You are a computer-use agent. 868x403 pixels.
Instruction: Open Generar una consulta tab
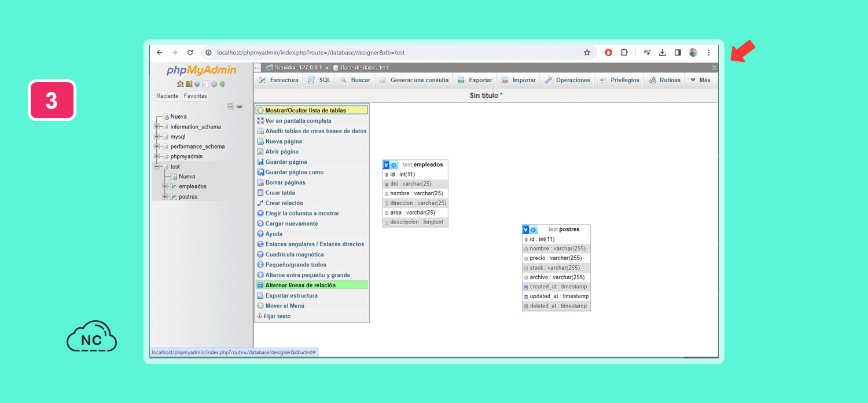[414, 80]
